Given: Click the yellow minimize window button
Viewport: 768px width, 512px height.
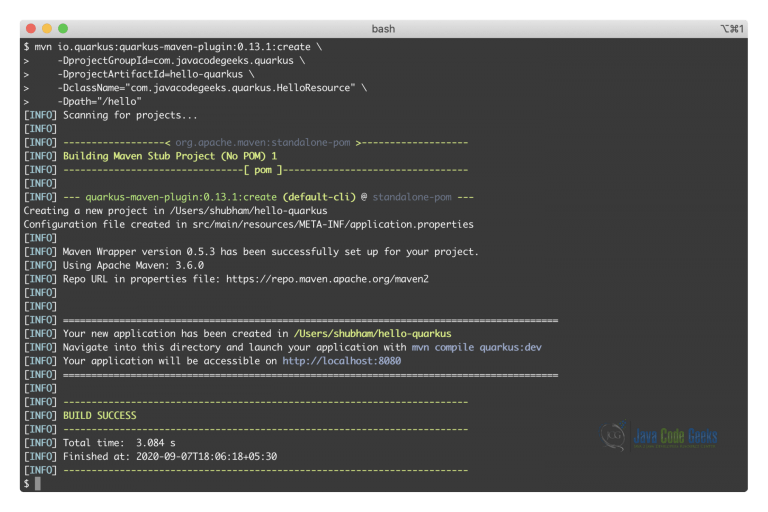Looking at the screenshot, I should 47,28.
